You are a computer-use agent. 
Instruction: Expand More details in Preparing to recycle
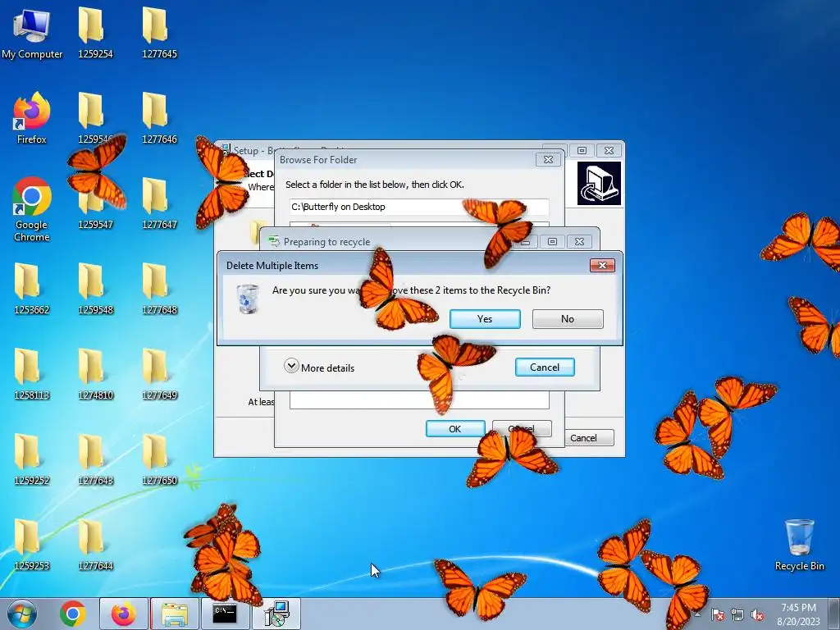click(x=319, y=367)
